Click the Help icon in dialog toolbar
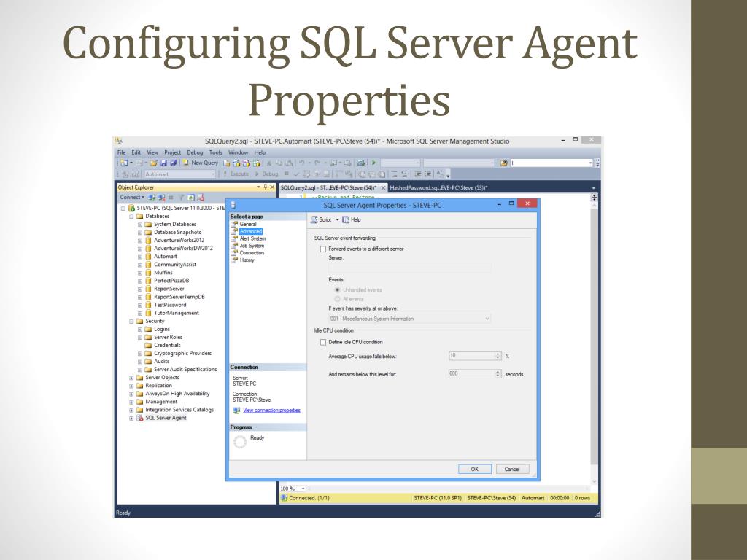The height and width of the screenshot is (560, 747). pos(346,219)
